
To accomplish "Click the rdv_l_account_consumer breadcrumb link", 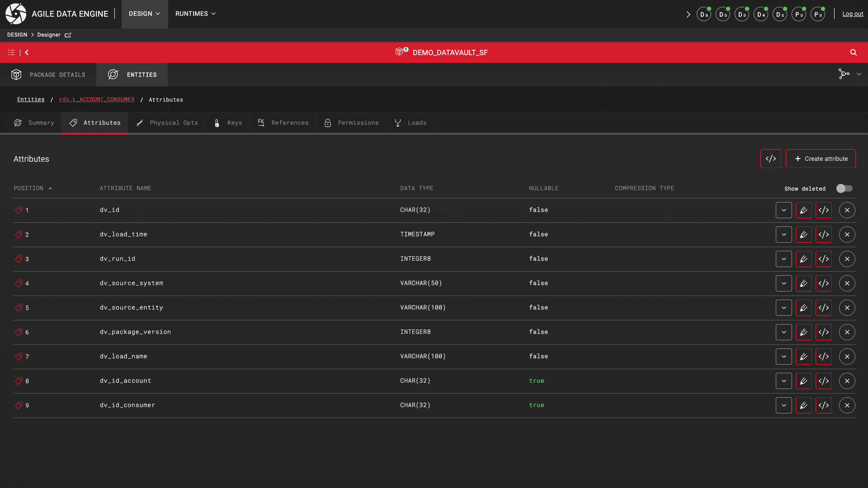I will tap(97, 99).
